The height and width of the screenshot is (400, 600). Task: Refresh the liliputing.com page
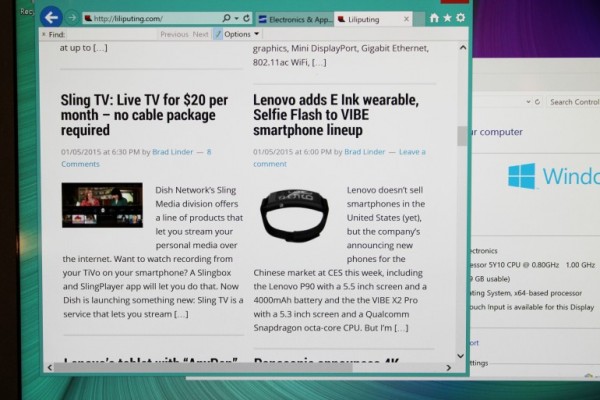247,18
